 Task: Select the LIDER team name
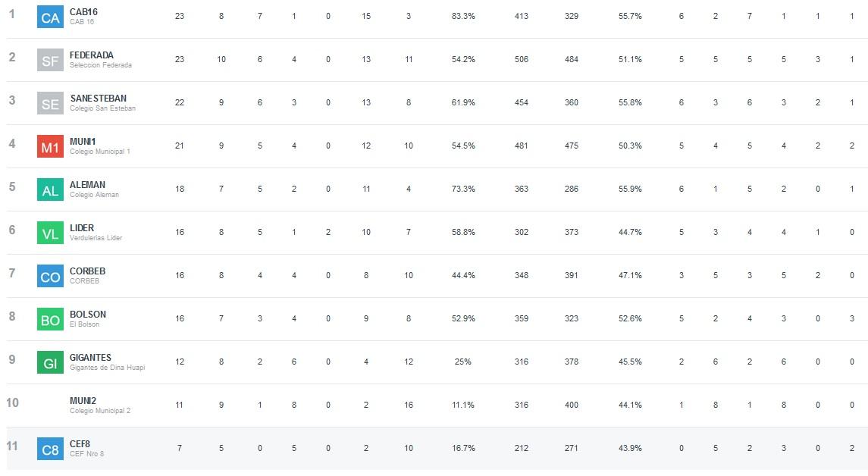tap(82, 228)
